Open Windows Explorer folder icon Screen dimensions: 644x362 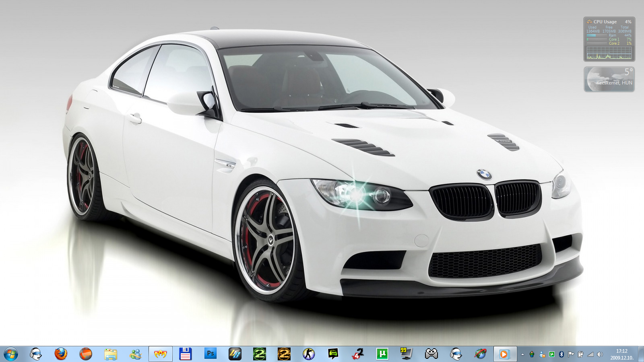coord(110,354)
